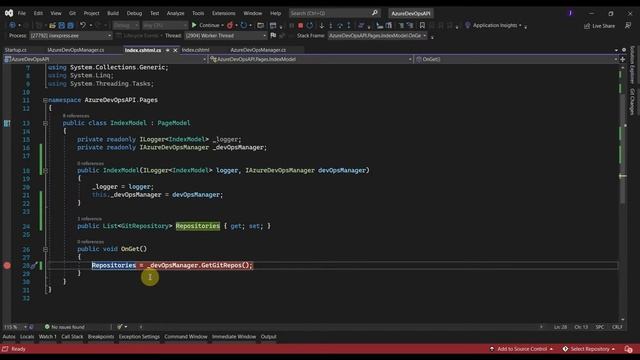Open the Locals debug window tab

pyautogui.click(x=27, y=337)
